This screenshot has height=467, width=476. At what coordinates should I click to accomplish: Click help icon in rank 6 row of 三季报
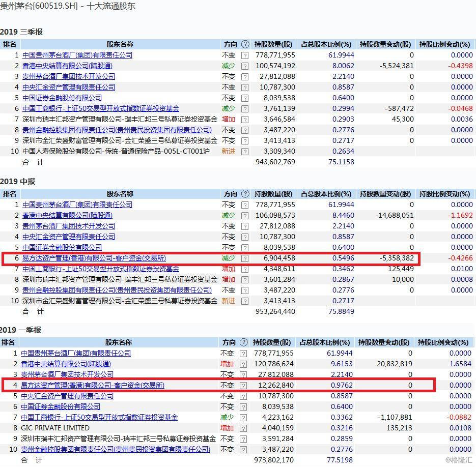coord(245,109)
